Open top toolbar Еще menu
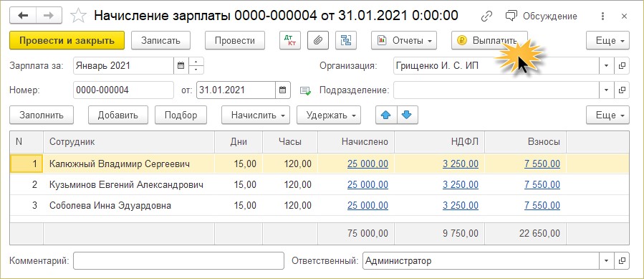The image size is (644, 279). coord(607,40)
